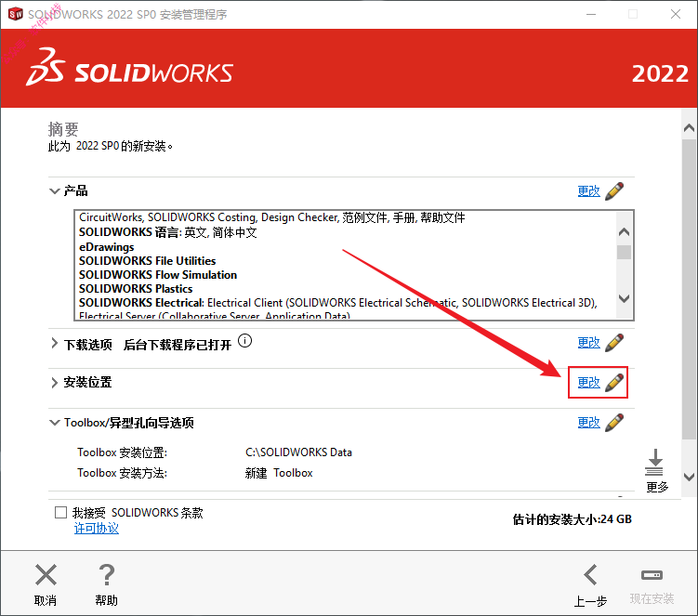This screenshot has height=616, width=698.
Task: Select SOLIDWORKS Flow Simulation row
Action: pos(158,275)
